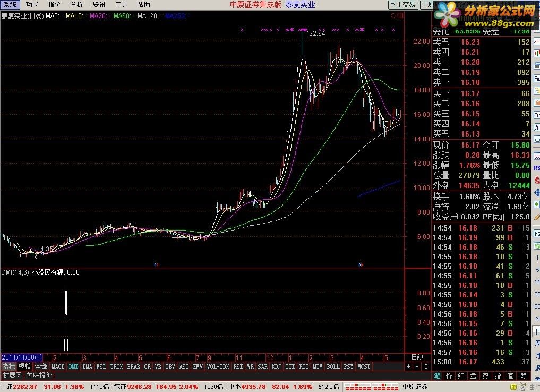Click the yellow status bar tray icon
The image size is (540, 392).
tap(513, 387)
